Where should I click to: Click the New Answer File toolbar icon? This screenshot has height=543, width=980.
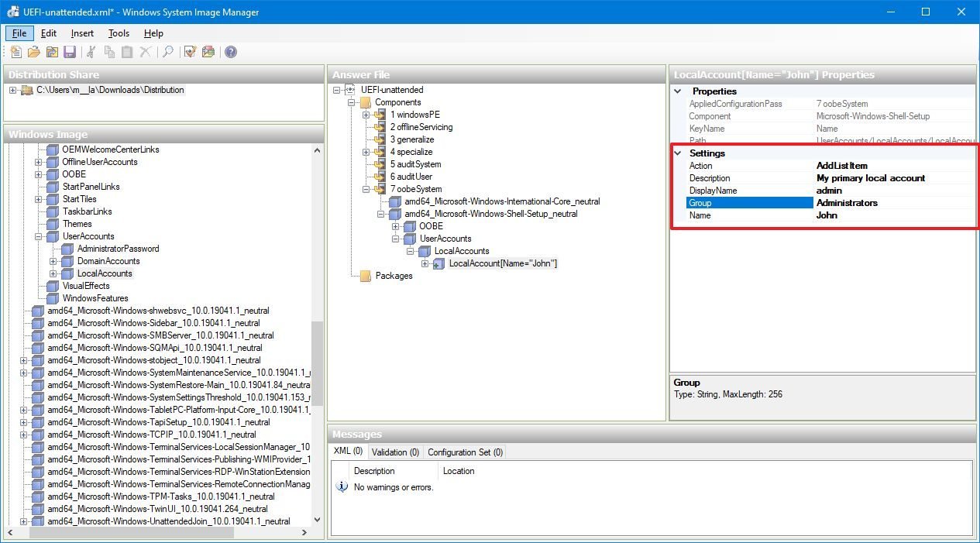[x=15, y=52]
